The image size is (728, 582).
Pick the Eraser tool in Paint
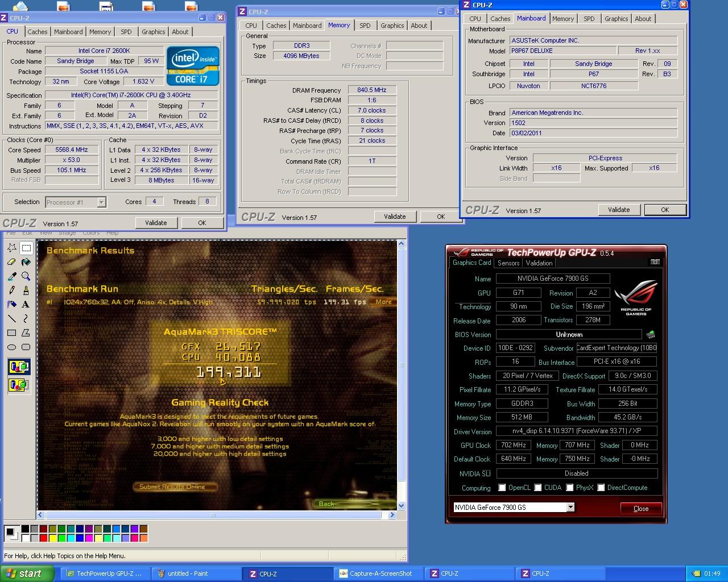tap(11, 262)
